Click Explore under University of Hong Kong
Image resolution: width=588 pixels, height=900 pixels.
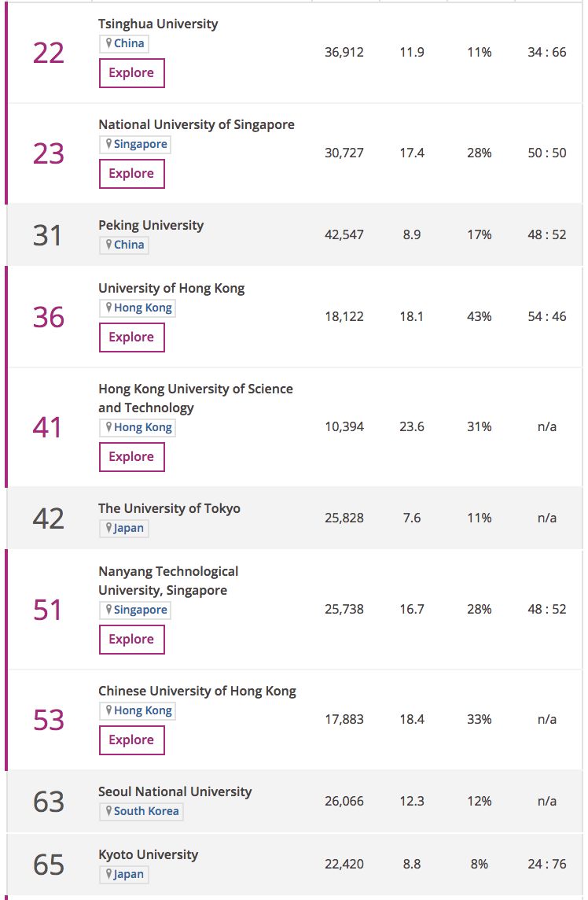[131, 337]
